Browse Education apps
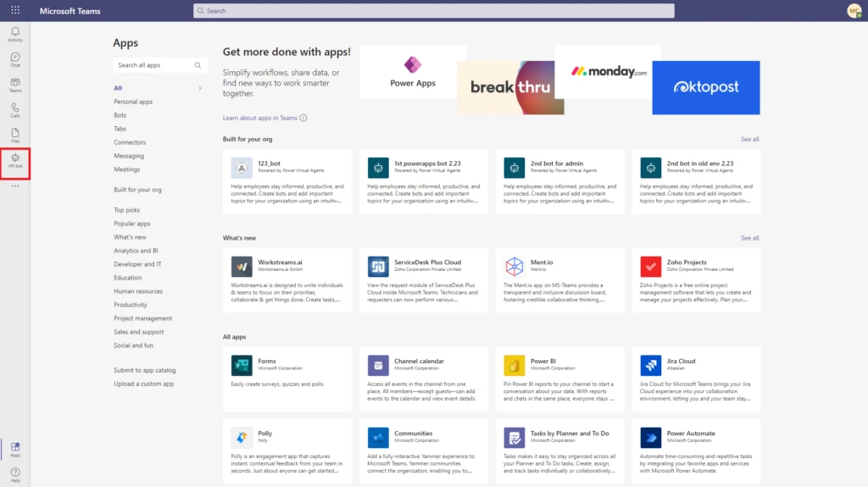Image resolution: width=868 pixels, height=487 pixels. point(128,278)
